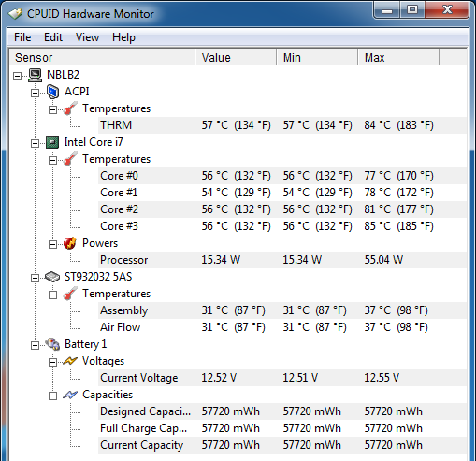Click the Capacities graph icon
476x461 pixels.
coord(70,395)
